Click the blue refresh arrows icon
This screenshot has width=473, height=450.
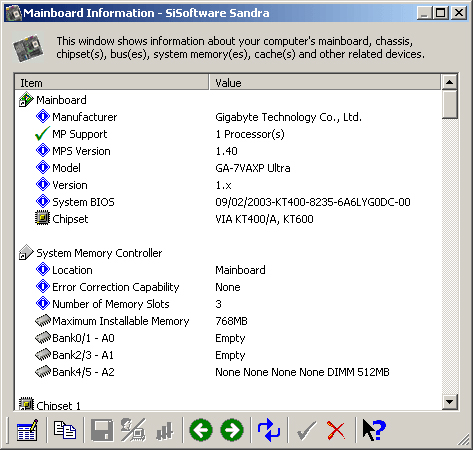(269, 430)
